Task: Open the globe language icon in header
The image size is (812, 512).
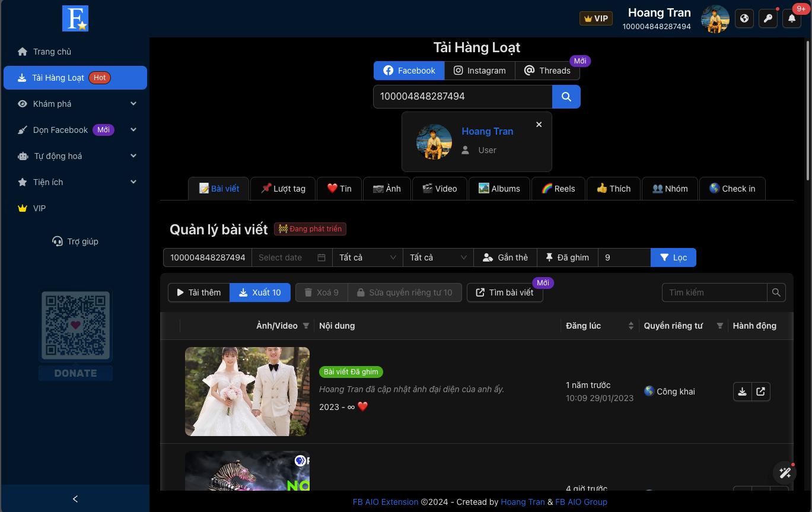Action: tap(744, 18)
